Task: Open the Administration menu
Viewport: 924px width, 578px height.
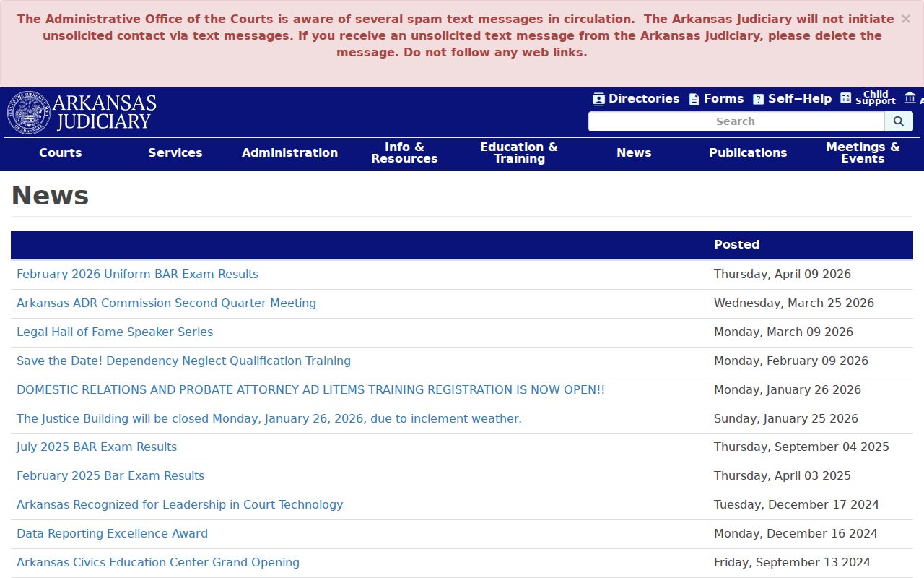Action: click(x=289, y=152)
